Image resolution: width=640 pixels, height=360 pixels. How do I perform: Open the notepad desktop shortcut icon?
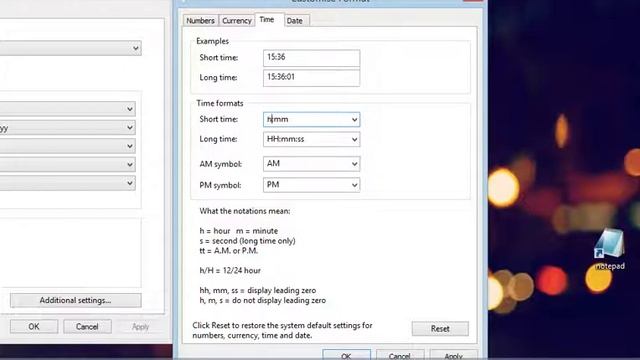[x=609, y=249]
